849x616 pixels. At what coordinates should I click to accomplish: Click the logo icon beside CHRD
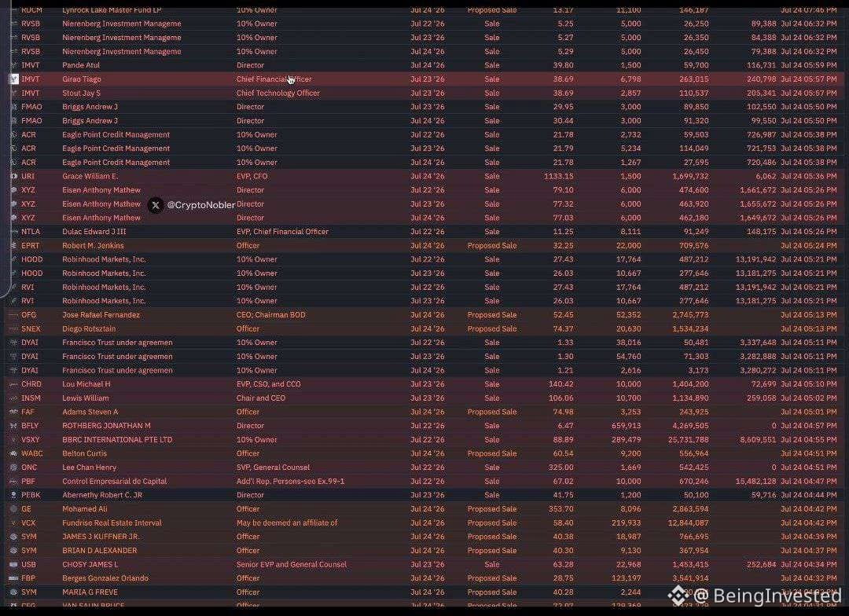click(x=14, y=383)
